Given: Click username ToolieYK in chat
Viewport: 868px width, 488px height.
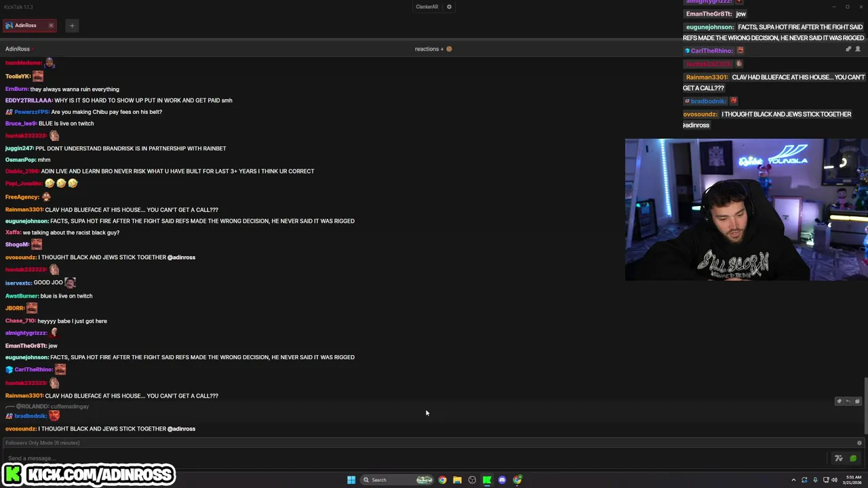Looking at the screenshot, I should tap(18, 77).
